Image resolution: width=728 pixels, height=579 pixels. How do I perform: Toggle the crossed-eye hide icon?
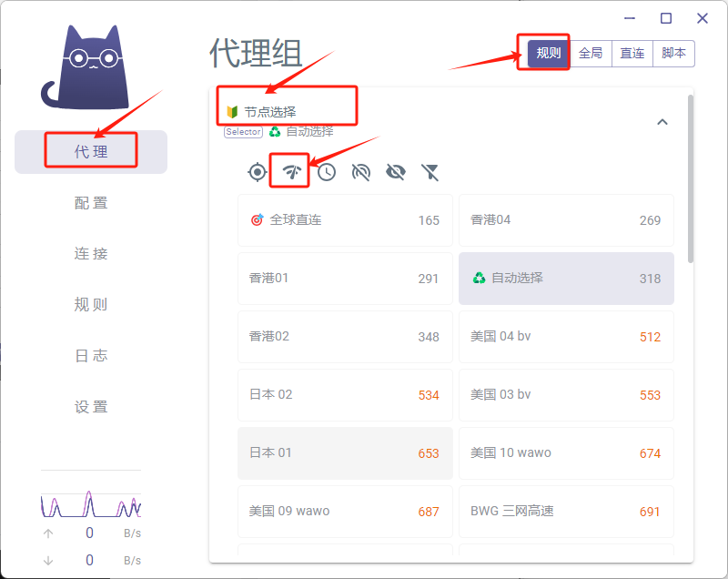(396, 172)
